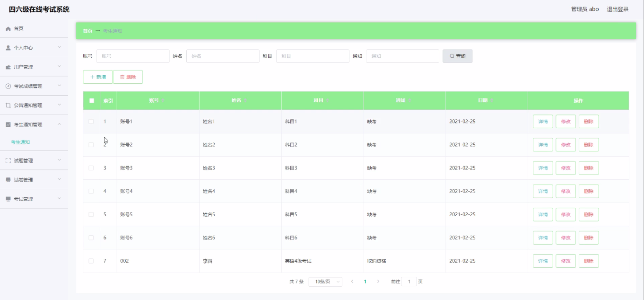
Task: Expand the 考试管理 menu chevron
Action: (x=60, y=199)
